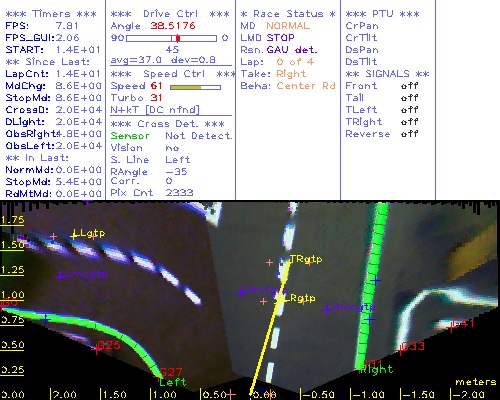Screen dimensions: 500x400
Task: Click the Drive Ctrl panel header
Action: click(x=170, y=14)
